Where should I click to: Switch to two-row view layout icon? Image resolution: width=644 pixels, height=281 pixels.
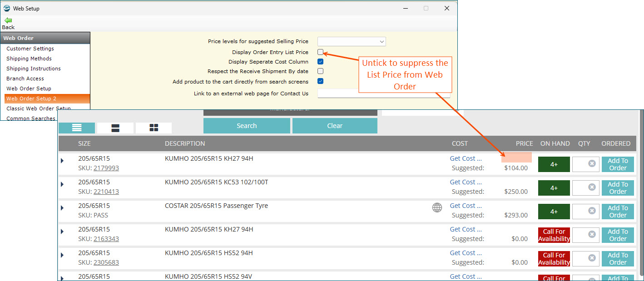click(x=115, y=128)
